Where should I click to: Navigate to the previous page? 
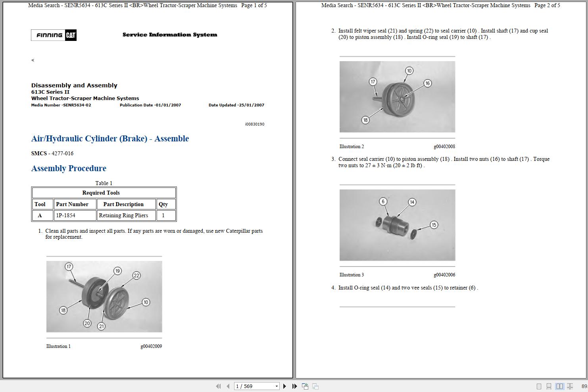(228, 386)
